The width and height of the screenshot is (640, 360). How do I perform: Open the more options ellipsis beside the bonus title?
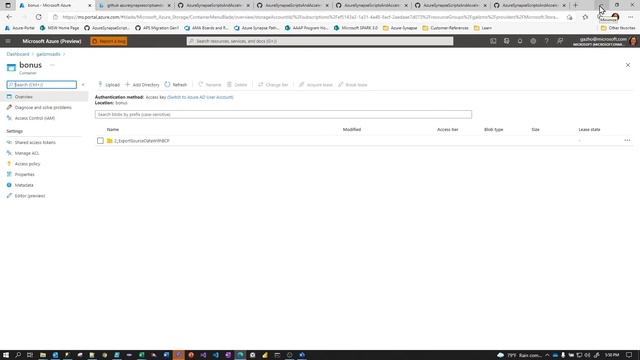click(x=52, y=65)
